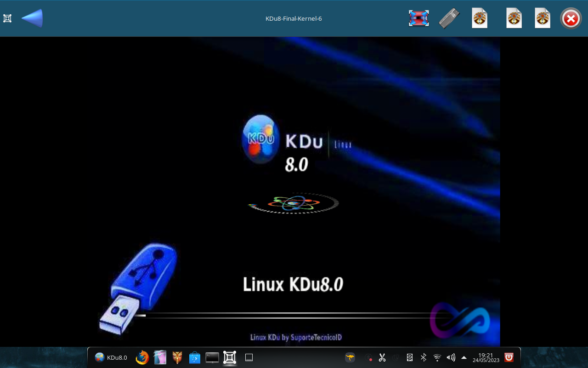Screen dimensions: 588x368
Task: Click the rightmost question-mark document icon
Action: tap(543, 18)
